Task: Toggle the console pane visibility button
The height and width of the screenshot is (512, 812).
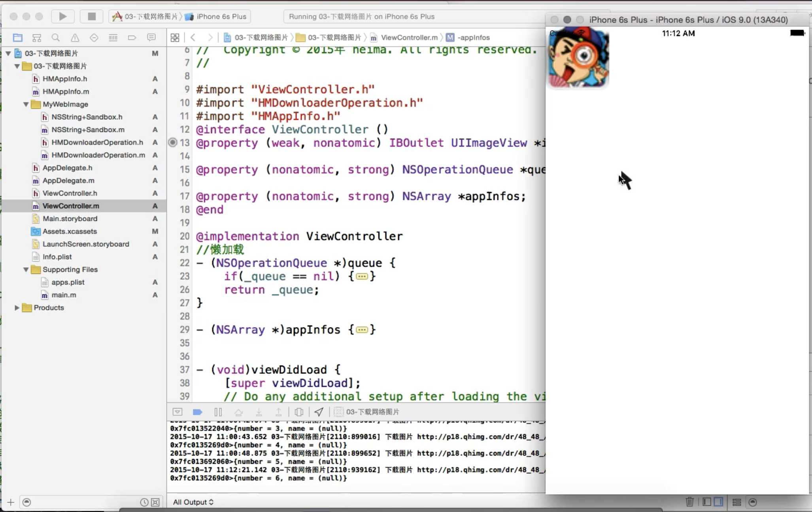Action: pyautogui.click(x=718, y=502)
